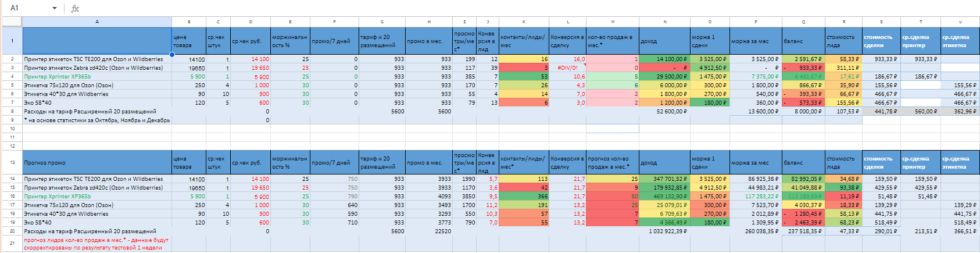
Task: Click the 'Эко 58*40' cell in row 19
Action: click(x=97, y=222)
